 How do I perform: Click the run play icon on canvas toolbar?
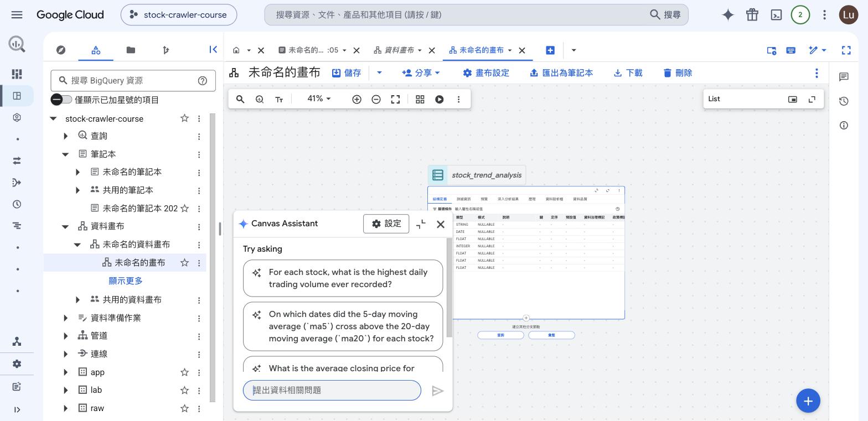coord(439,99)
